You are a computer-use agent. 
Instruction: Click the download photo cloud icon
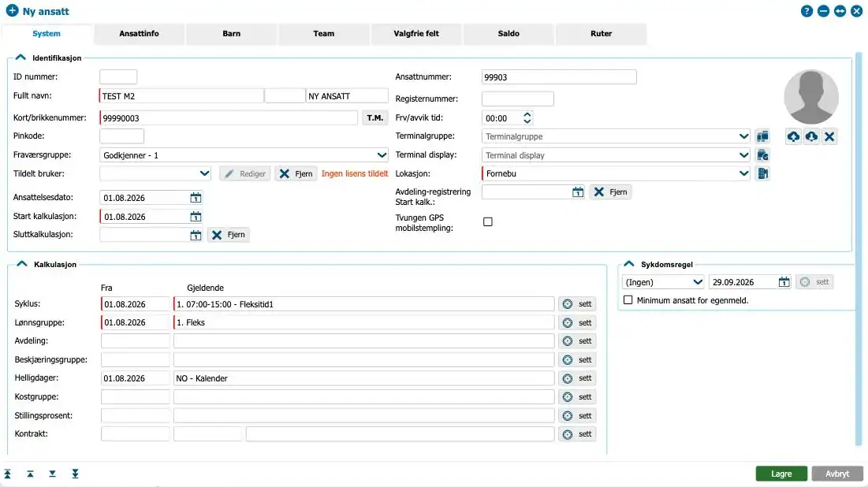tap(811, 136)
